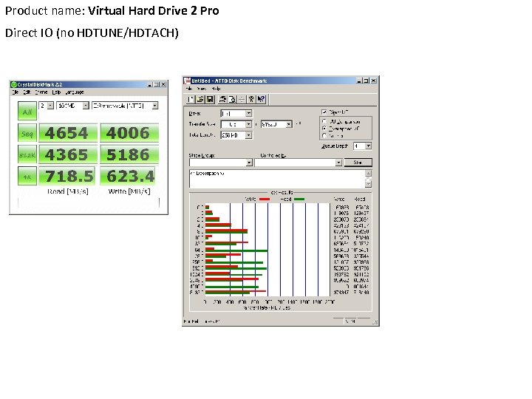
Task: Select the Overlapped I/O radio button
Action: [x=324, y=129]
